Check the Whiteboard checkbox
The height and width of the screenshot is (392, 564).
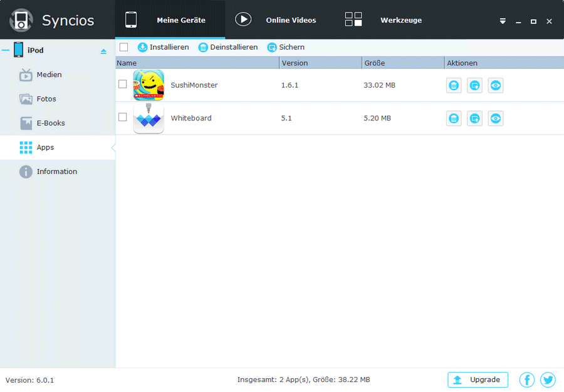click(123, 117)
